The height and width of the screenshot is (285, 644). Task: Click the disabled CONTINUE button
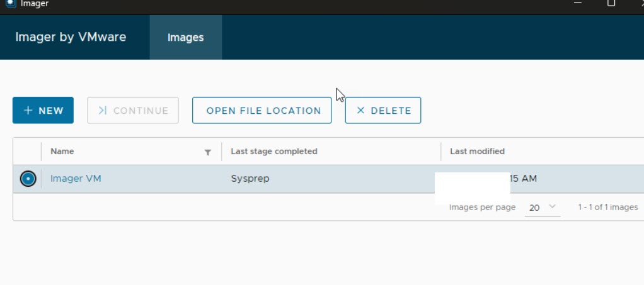[x=133, y=110]
